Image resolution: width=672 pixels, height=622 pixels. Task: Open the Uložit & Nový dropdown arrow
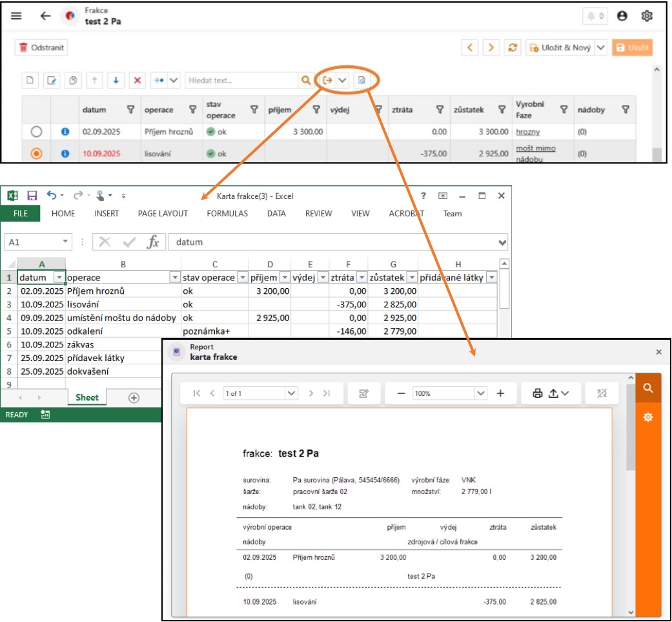600,48
